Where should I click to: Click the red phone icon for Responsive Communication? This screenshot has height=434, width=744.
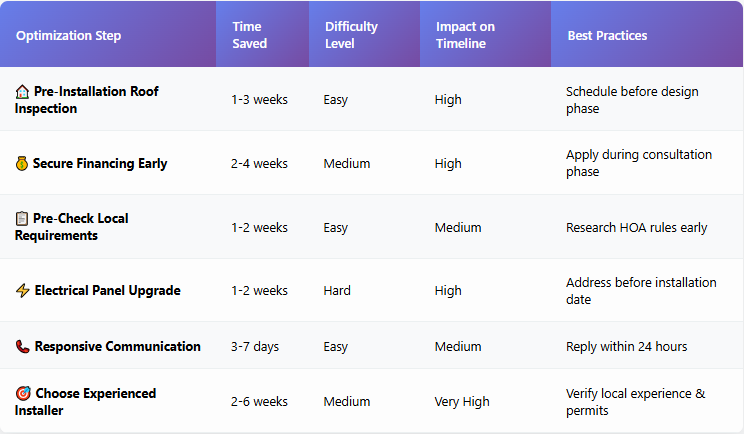(x=22, y=347)
